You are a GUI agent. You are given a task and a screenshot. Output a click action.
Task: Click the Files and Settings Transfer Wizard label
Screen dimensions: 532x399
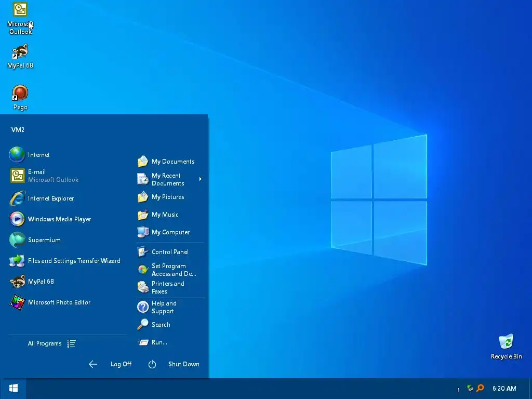point(74,261)
